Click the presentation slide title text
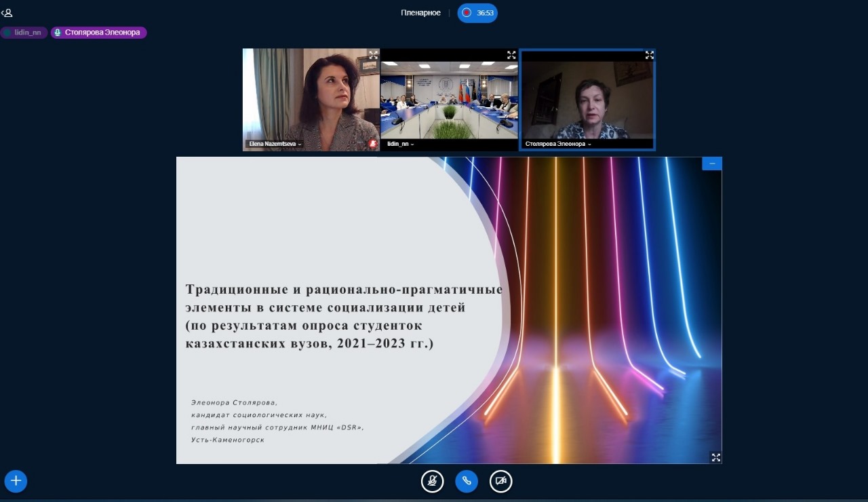The width and height of the screenshot is (868, 502). coord(344,316)
